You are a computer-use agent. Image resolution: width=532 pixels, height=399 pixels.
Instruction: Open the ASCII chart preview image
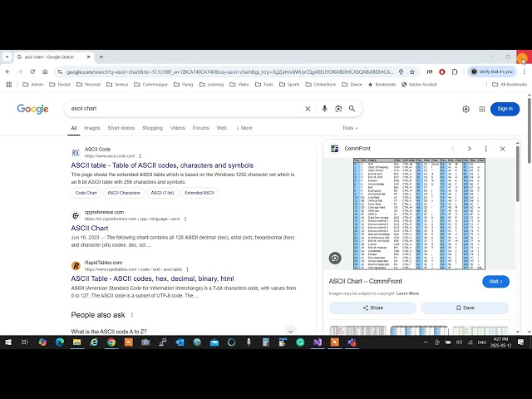(x=419, y=214)
